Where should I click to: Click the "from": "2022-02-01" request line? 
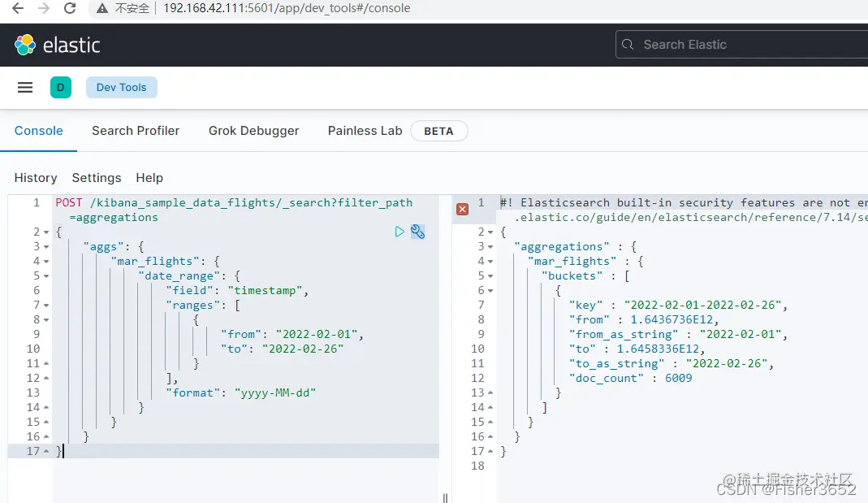point(291,334)
